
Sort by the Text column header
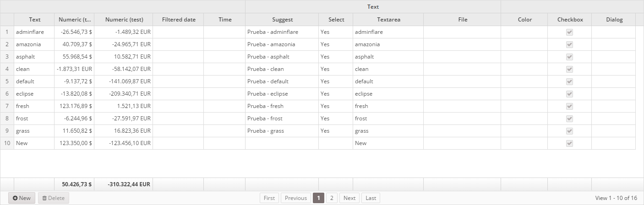click(x=34, y=20)
